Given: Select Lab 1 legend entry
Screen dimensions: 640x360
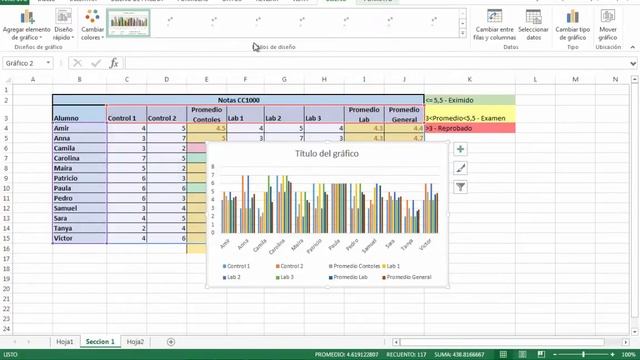Looking at the screenshot, I should tap(391, 266).
